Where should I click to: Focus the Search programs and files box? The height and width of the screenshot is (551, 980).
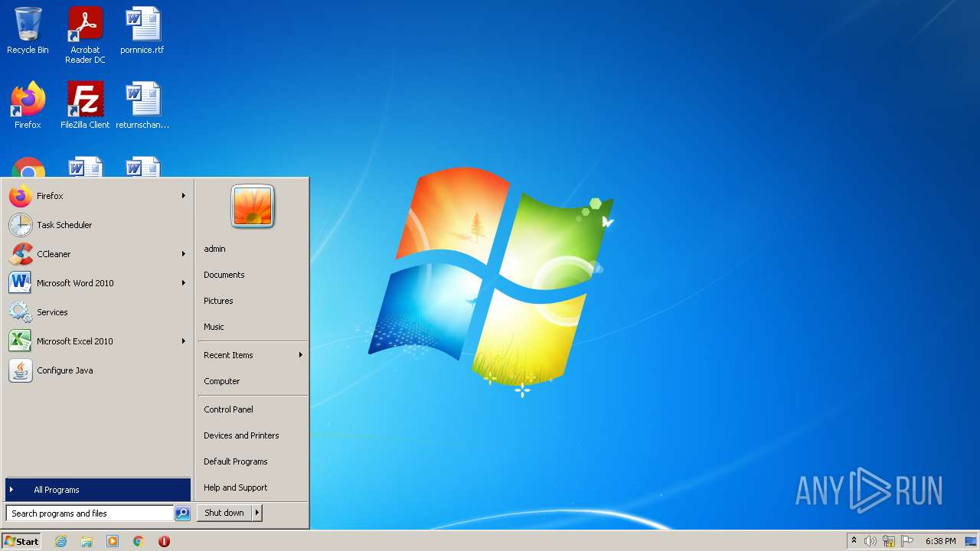tap(90, 514)
